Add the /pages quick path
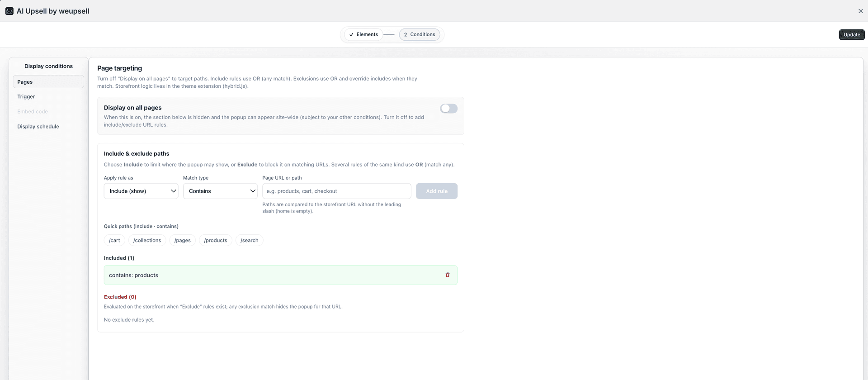This screenshot has height=380, width=868. pyautogui.click(x=183, y=240)
